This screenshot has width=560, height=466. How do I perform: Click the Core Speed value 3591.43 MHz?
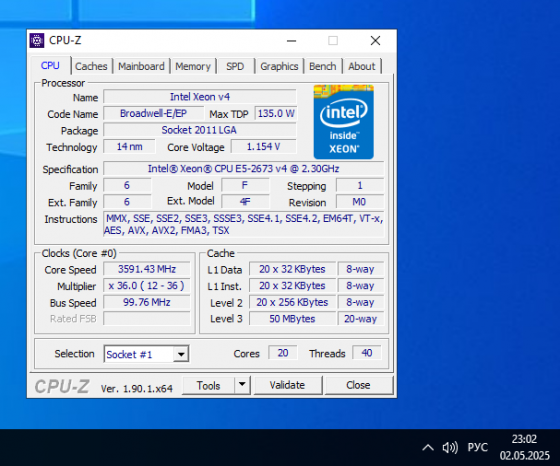pyautogui.click(x=147, y=269)
